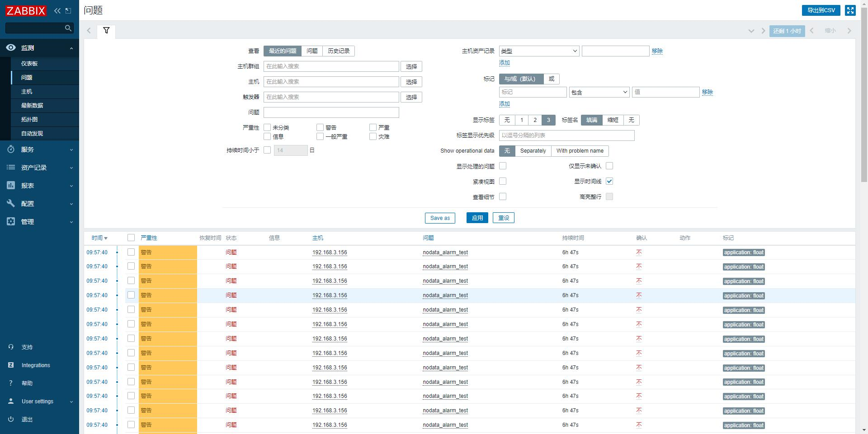Open 主机资产记录 类型 dropdown
868x434 pixels.
pyautogui.click(x=539, y=51)
